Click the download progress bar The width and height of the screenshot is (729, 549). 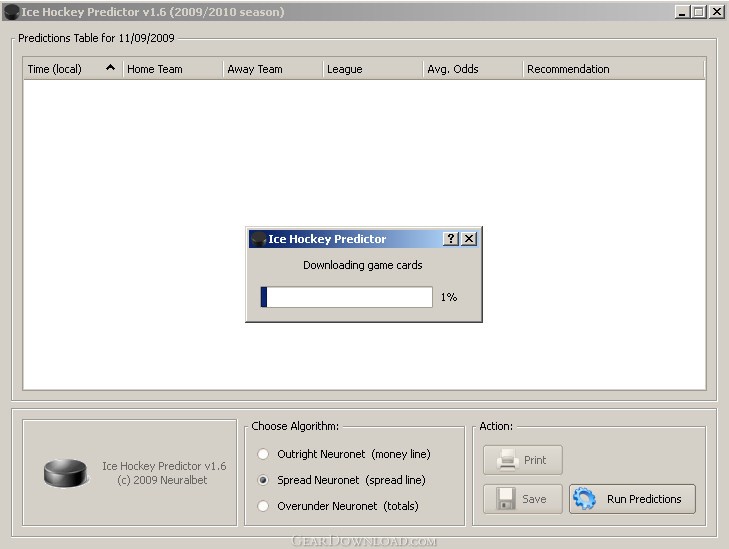[x=347, y=297]
